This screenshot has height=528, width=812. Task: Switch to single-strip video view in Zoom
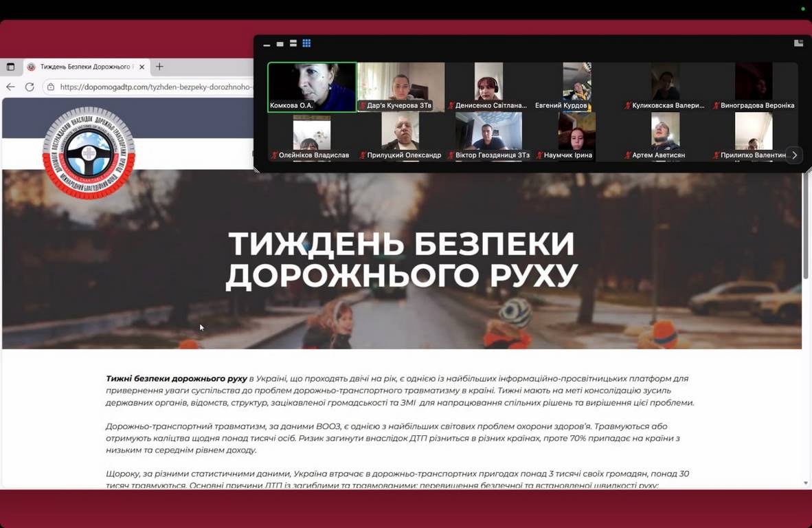280,44
